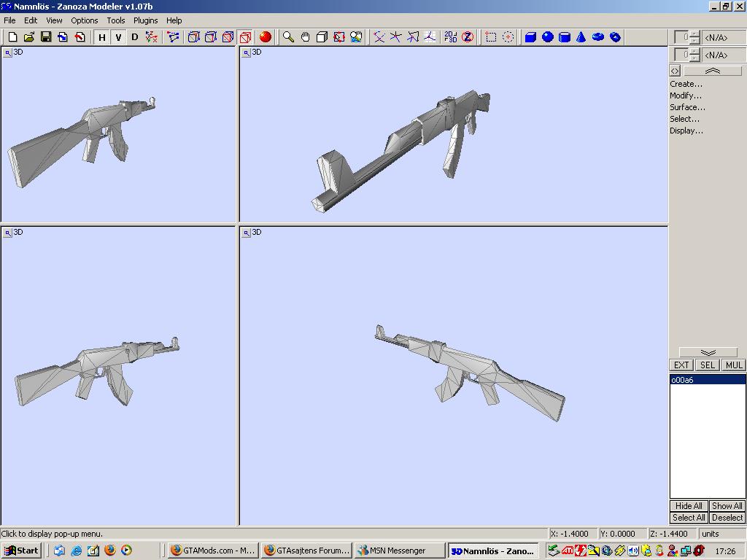
Task: Expand the Modify... command group
Action: [686, 96]
